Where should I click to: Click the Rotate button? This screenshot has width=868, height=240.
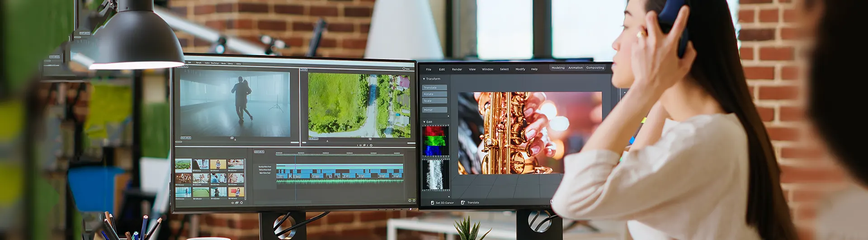434,94
